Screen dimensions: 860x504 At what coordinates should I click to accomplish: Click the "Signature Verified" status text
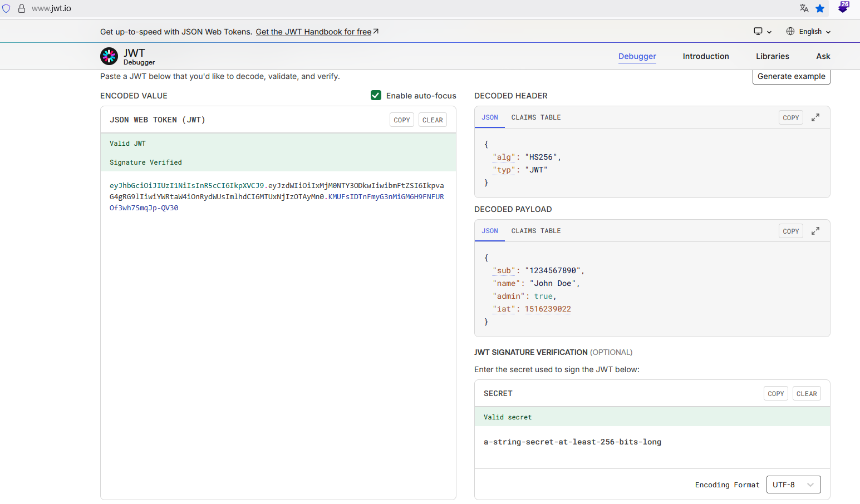[x=146, y=162]
